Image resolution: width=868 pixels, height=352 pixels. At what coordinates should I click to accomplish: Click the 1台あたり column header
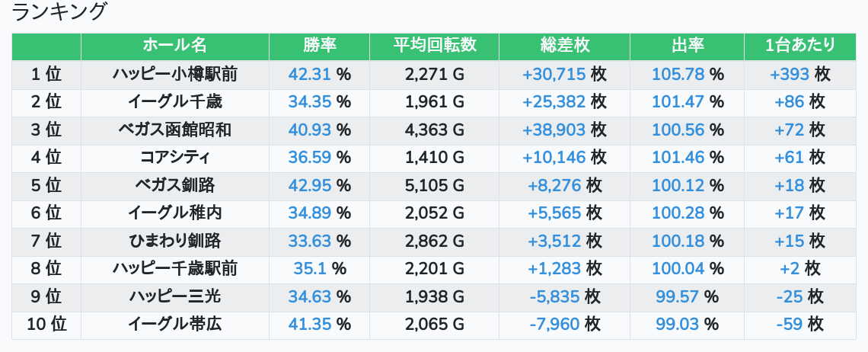pyautogui.click(x=799, y=46)
